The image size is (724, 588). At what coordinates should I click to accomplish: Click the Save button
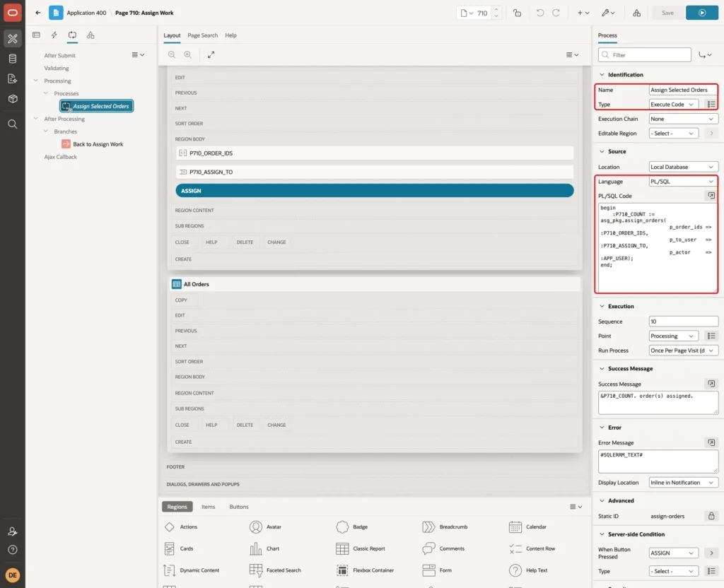[667, 13]
